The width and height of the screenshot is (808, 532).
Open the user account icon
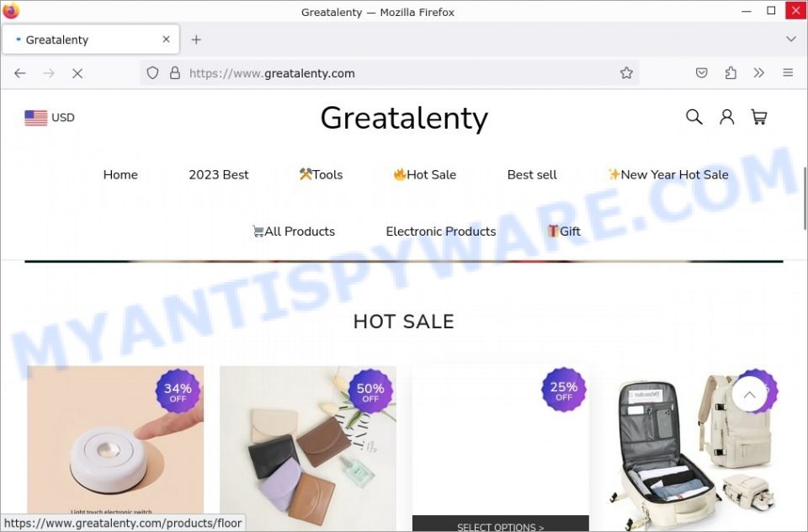coord(726,117)
